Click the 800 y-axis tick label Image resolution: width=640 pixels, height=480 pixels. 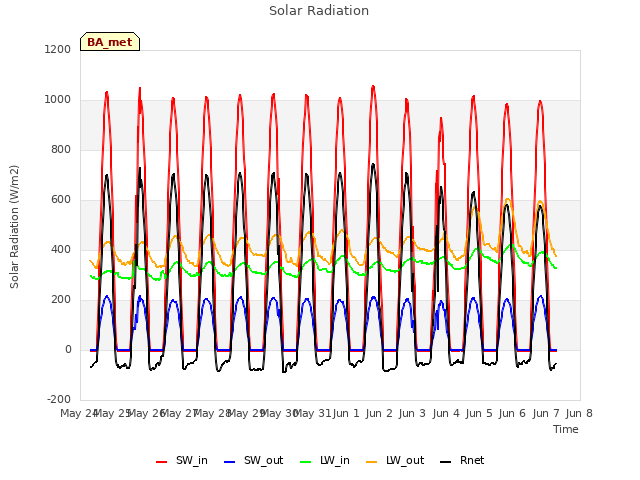click(x=61, y=149)
